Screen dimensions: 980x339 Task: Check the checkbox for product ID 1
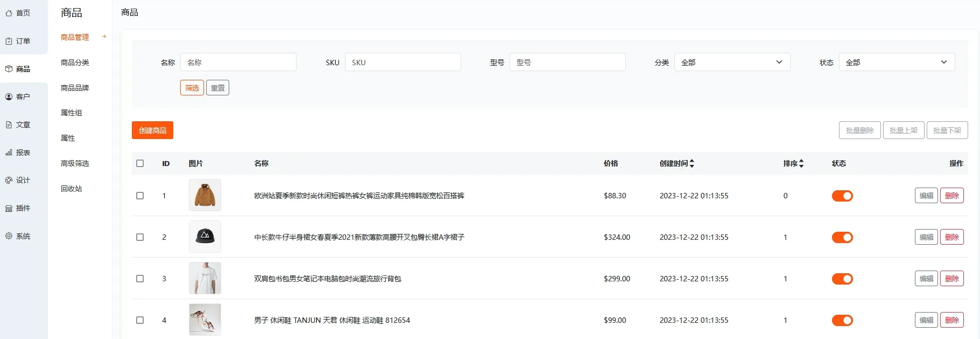pos(140,196)
